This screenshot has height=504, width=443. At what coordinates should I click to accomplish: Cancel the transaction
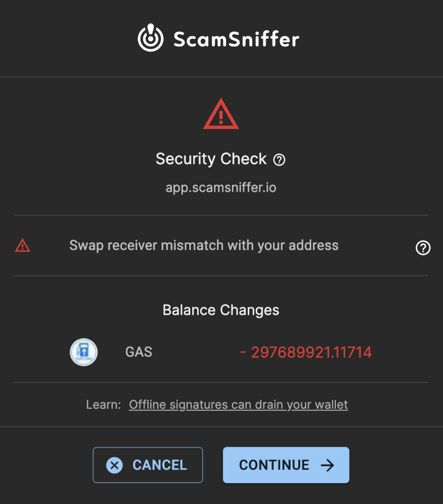click(148, 465)
